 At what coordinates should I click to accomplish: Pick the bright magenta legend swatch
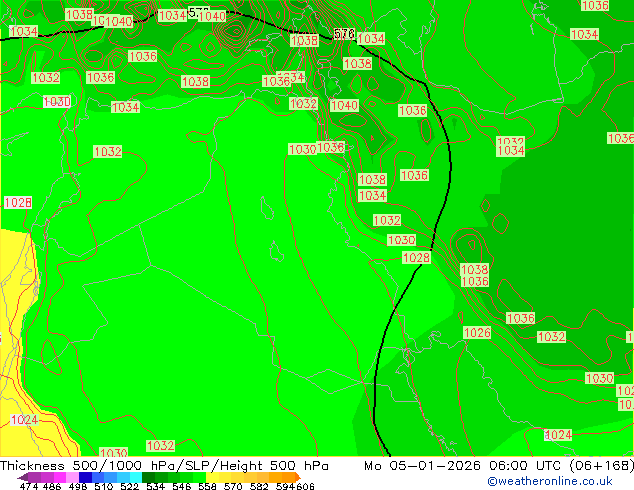point(60,477)
